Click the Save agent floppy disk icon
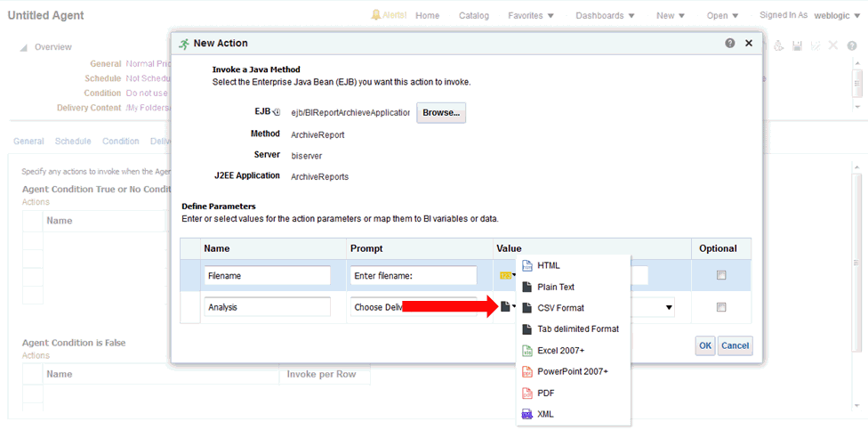The width and height of the screenshot is (868, 430). point(797,46)
